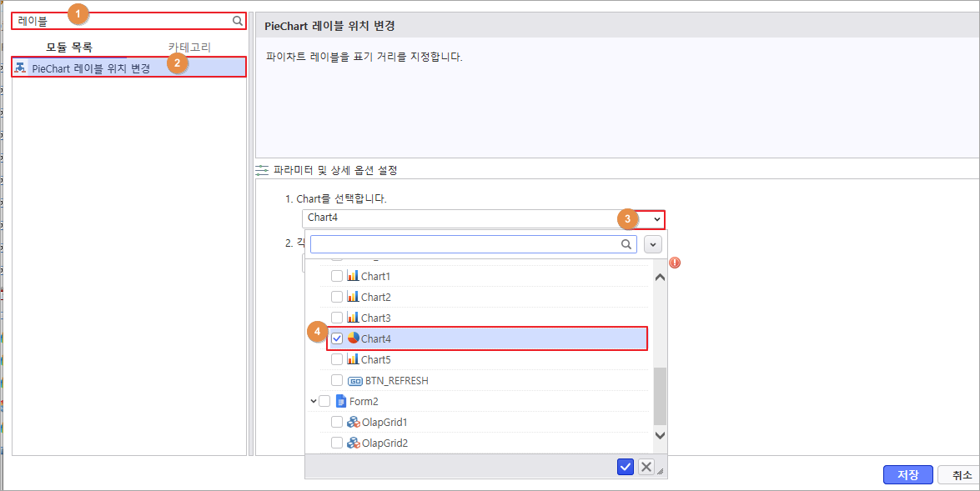Select the 모듈 목록 tab

(x=69, y=48)
